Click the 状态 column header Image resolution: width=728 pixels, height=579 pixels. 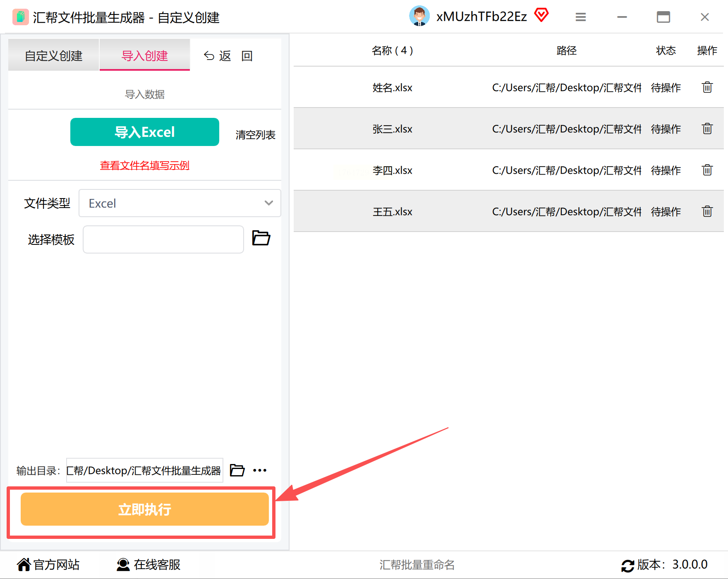[666, 50]
